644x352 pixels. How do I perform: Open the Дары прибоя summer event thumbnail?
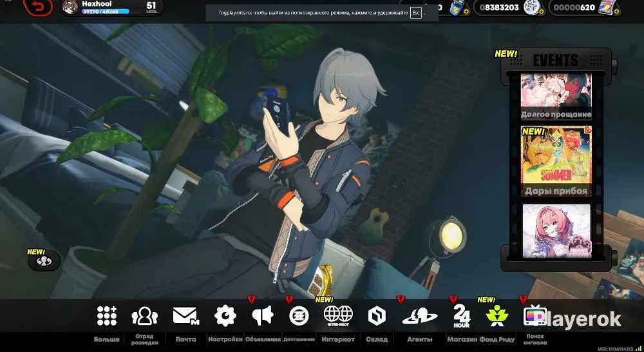coord(556,161)
